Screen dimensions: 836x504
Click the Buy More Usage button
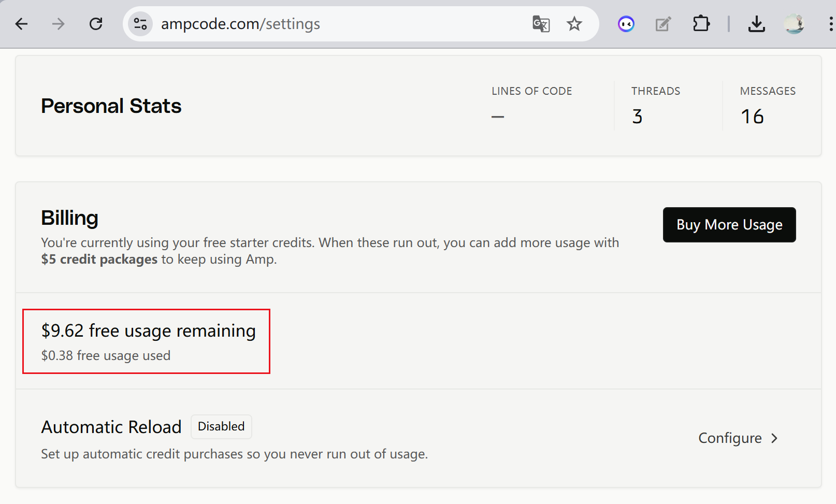[x=729, y=225]
